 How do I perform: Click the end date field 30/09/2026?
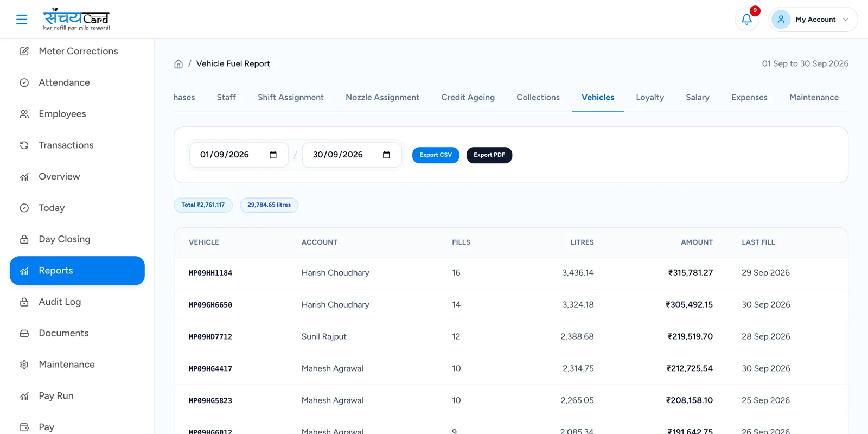tap(352, 155)
